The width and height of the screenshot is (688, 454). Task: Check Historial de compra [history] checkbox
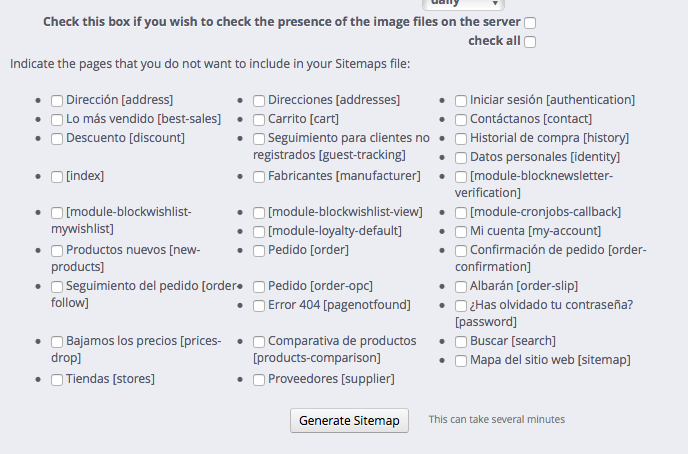click(461, 138)
